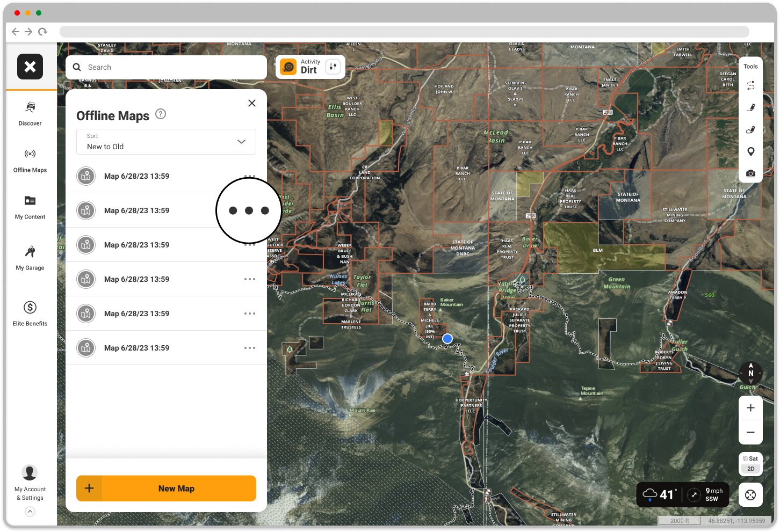
Task: Open options ellipsis on the fifth map row
Action: pyautogui.click(x=250, y=314)
